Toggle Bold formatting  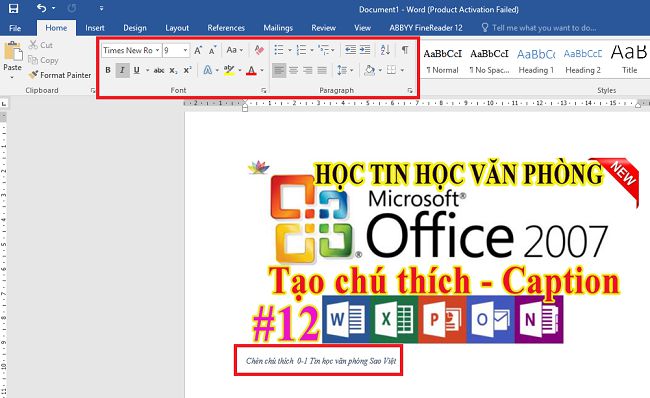(108, 70)
